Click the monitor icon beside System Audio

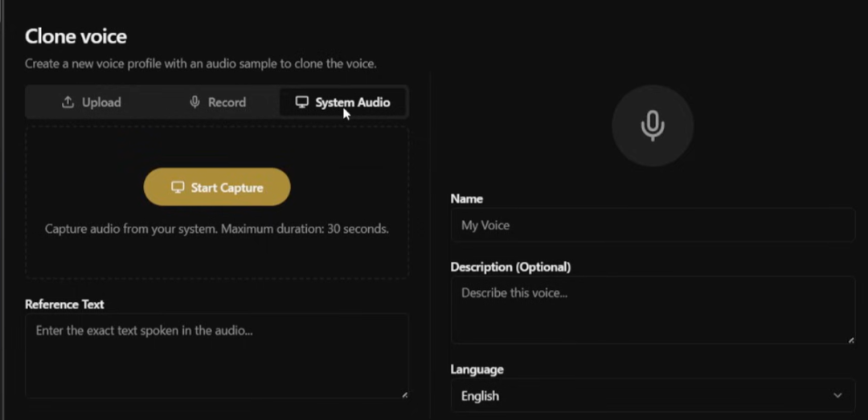[301, 103]
